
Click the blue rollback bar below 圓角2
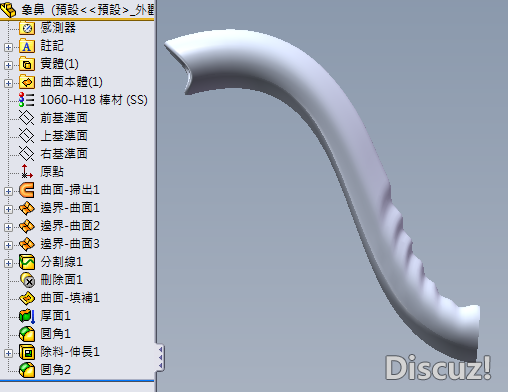[77, 380]
